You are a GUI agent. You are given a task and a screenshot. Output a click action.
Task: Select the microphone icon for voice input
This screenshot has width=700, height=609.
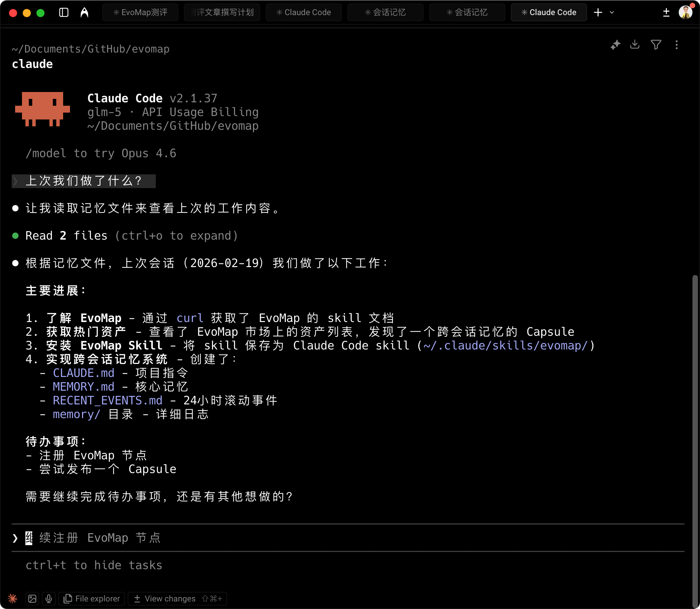49,598
